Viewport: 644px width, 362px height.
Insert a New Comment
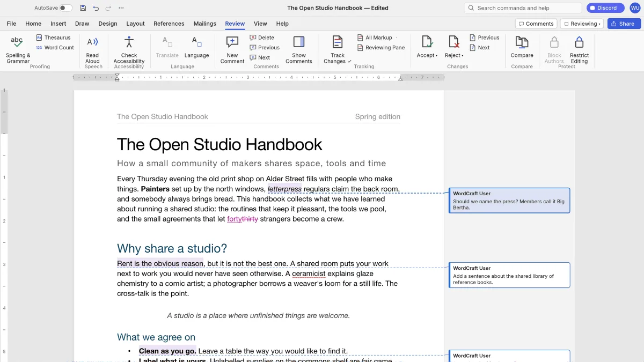(232, 49)
